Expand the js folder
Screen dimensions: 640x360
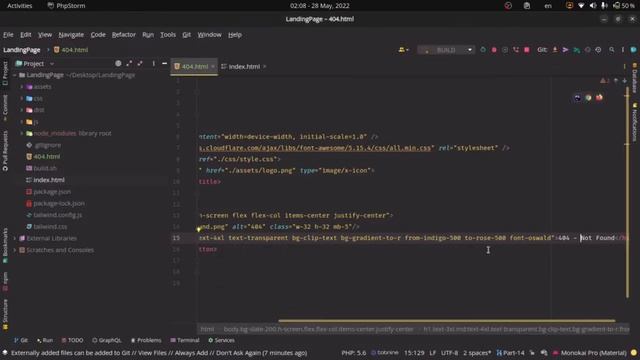[x=22, y=122]
